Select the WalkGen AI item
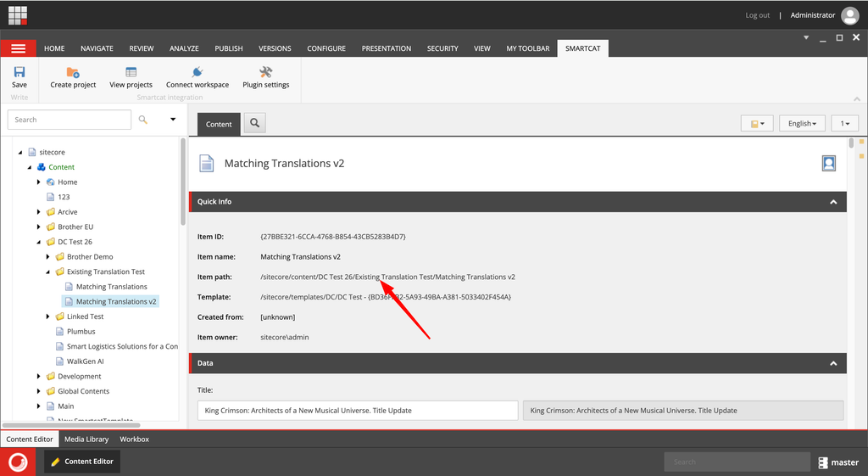Screen dimensions: 868x476 86,361
